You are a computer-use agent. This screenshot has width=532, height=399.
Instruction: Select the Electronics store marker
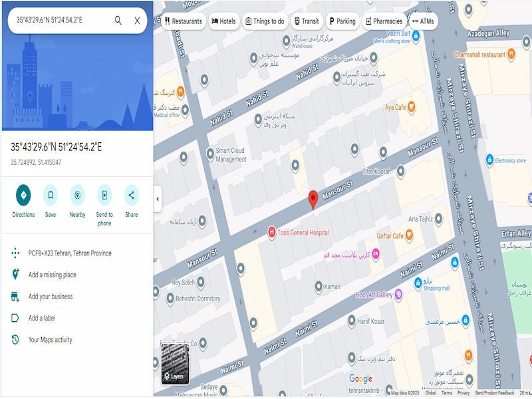click(489, 160)
